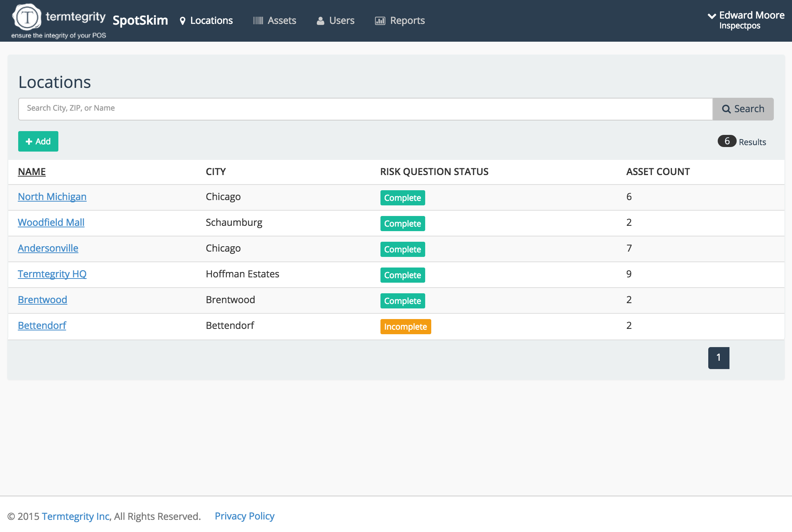Click the CITY column header
Image resolution: width=792 pixels, height=532 pixels.
click(x=216, y=172)
